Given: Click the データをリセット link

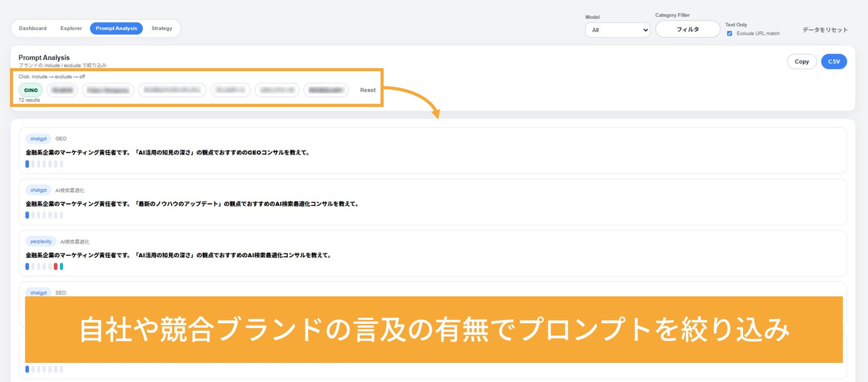Looking at the screenshot, I should (825, 30).
